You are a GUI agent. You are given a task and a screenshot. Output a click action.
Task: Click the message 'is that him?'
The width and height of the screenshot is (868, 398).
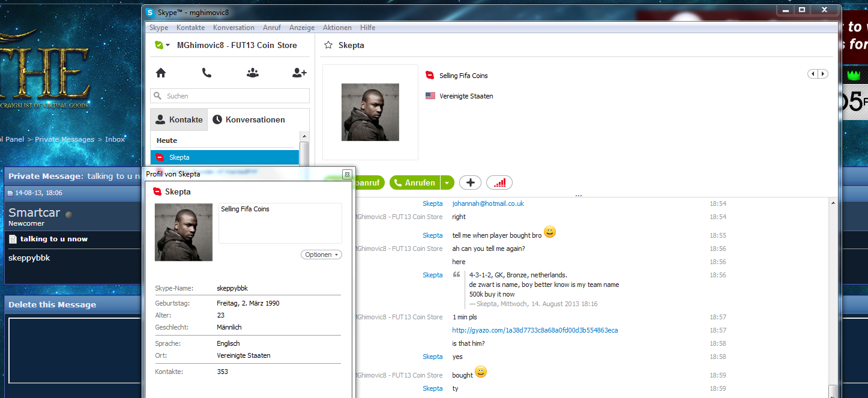468,343
